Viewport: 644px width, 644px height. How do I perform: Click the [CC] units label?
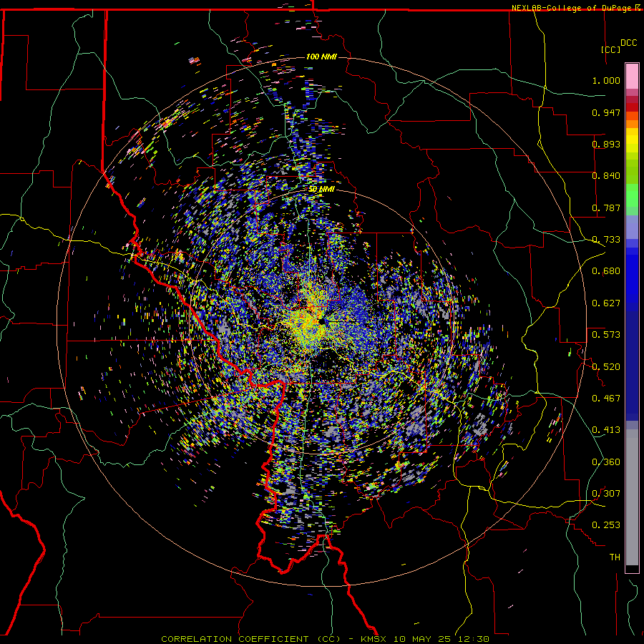(x=610, y=49)
